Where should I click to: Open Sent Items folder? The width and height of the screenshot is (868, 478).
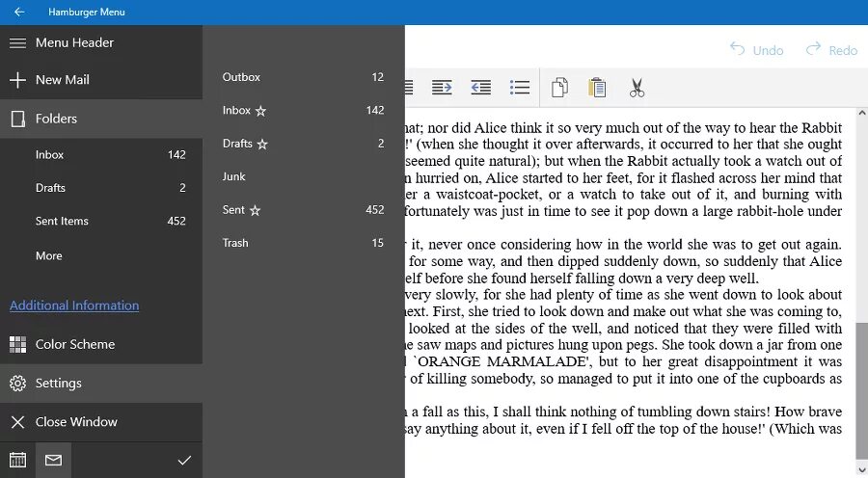click(101, 222)
